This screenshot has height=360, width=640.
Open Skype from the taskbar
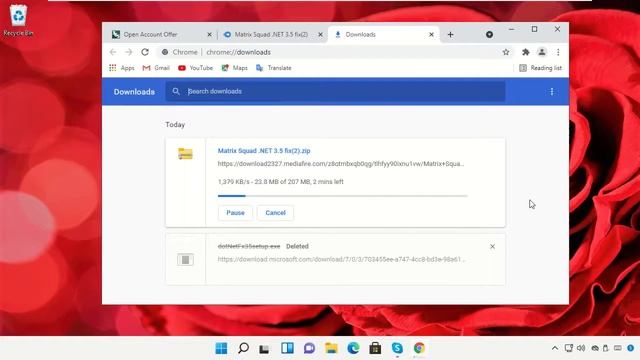[397, 348]
